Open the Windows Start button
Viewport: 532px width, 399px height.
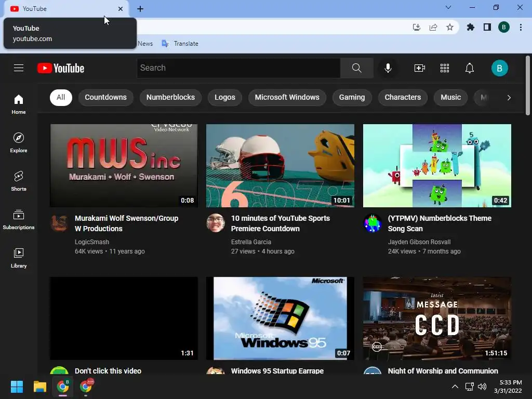(x=17, y=387)
